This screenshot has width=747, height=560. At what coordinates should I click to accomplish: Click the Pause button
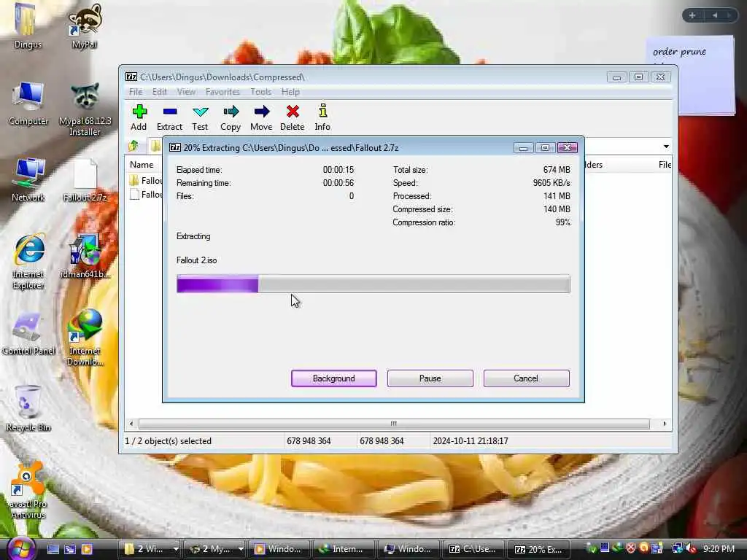[430, 378]
